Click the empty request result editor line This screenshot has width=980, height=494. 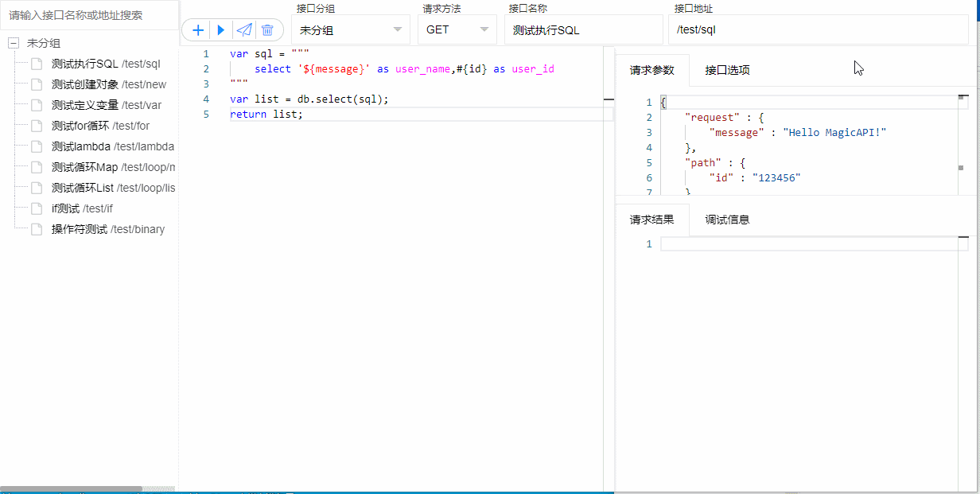click(814, 243)
